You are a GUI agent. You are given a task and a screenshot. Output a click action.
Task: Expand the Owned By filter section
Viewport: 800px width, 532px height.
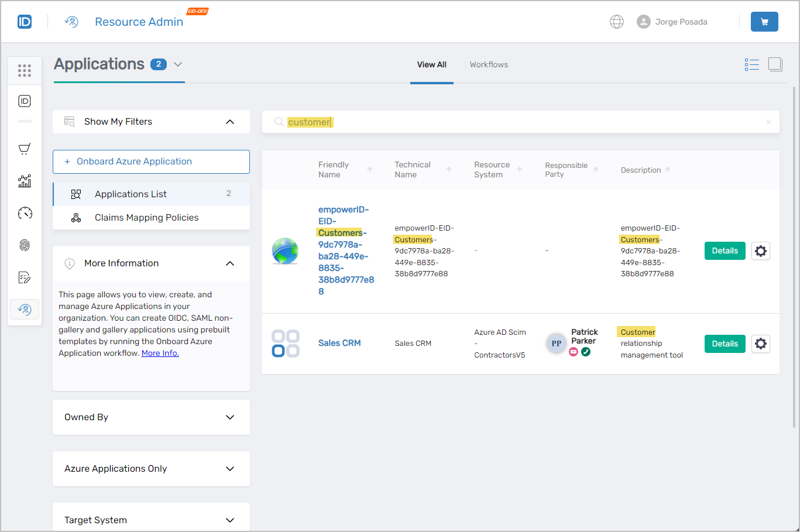click(x=230, y=417)
